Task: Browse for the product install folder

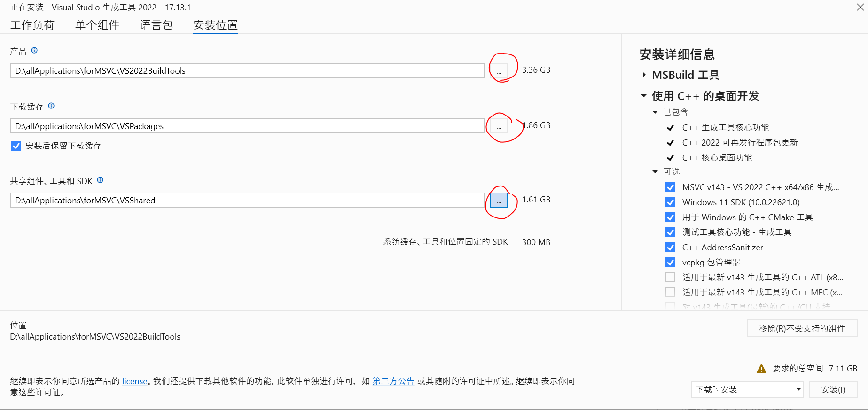Action: pyautogui.click(x=499, y=70)
